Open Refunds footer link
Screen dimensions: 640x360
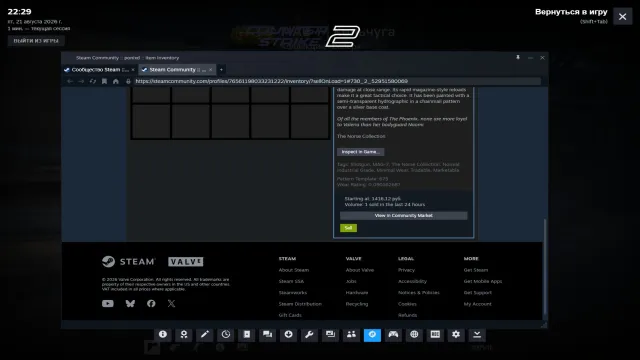click(x=407, y=315)
